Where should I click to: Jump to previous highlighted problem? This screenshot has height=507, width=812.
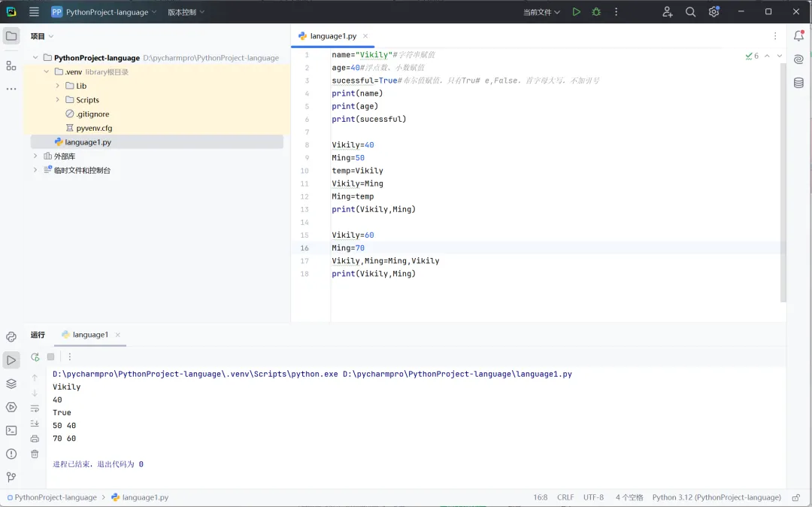(x=767, y=56)
